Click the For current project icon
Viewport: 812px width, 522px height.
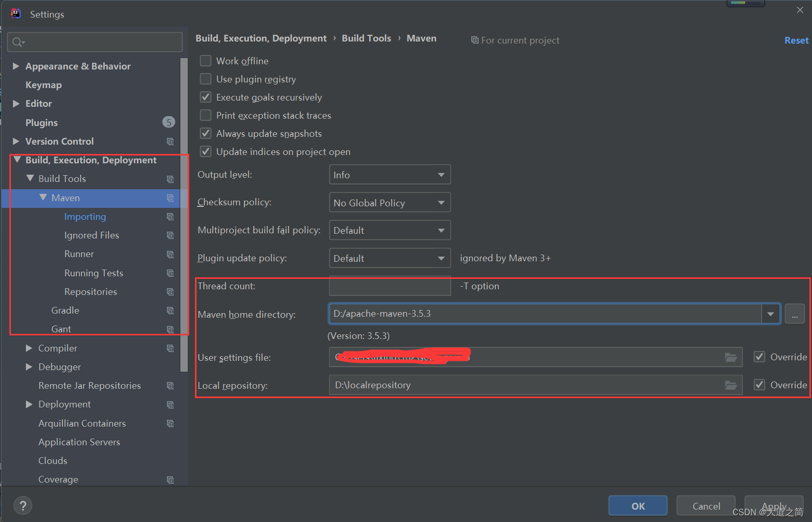click(474, 40)
